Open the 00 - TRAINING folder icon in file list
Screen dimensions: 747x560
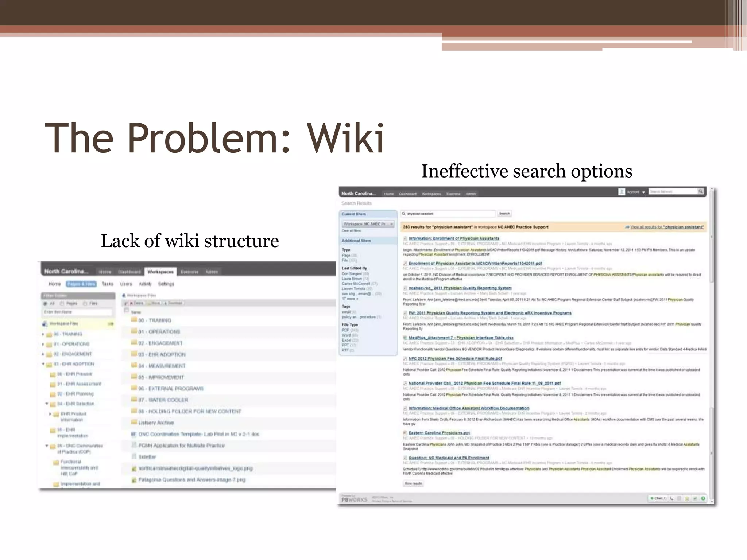(134, 320)
